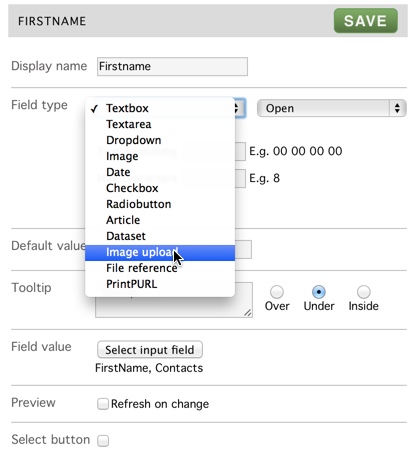Choose Article in the field type list

(160, 220)
